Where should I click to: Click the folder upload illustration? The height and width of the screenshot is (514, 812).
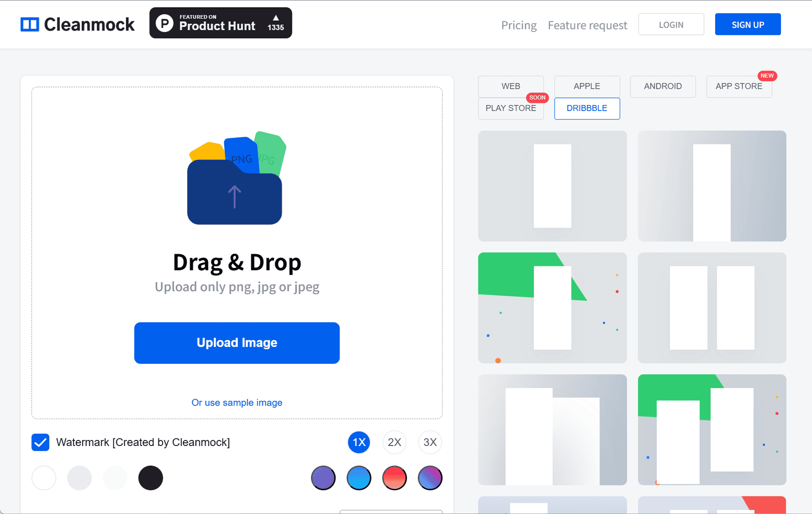[x=235, y=179]
